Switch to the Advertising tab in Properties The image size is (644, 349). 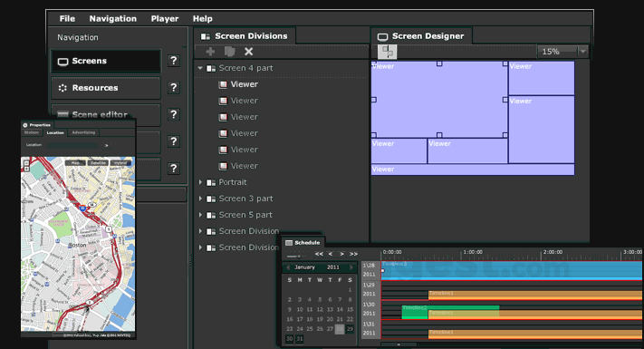pyautogui.click(x=83, y=132)
